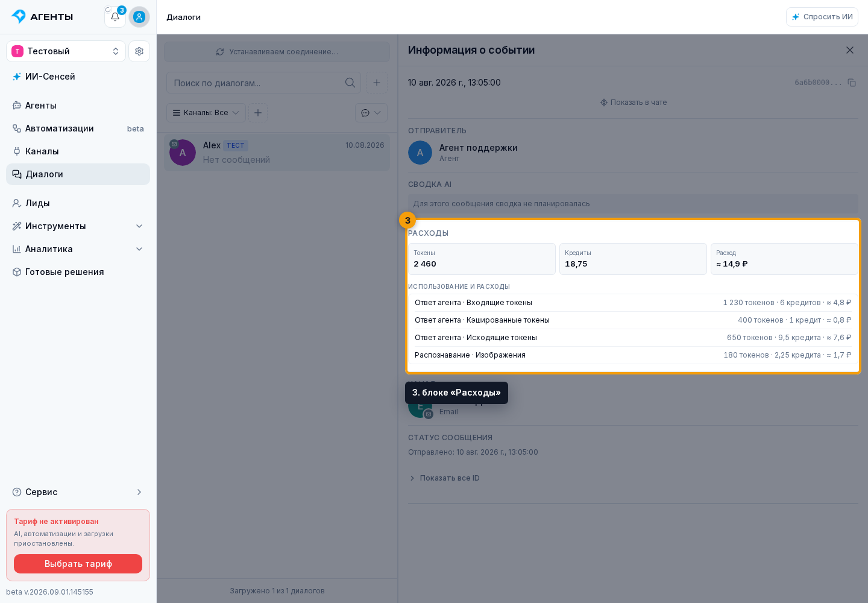Open ИИ-Сенсей in the sidebar
Screen dimensions: 868x603
(78, 77)
